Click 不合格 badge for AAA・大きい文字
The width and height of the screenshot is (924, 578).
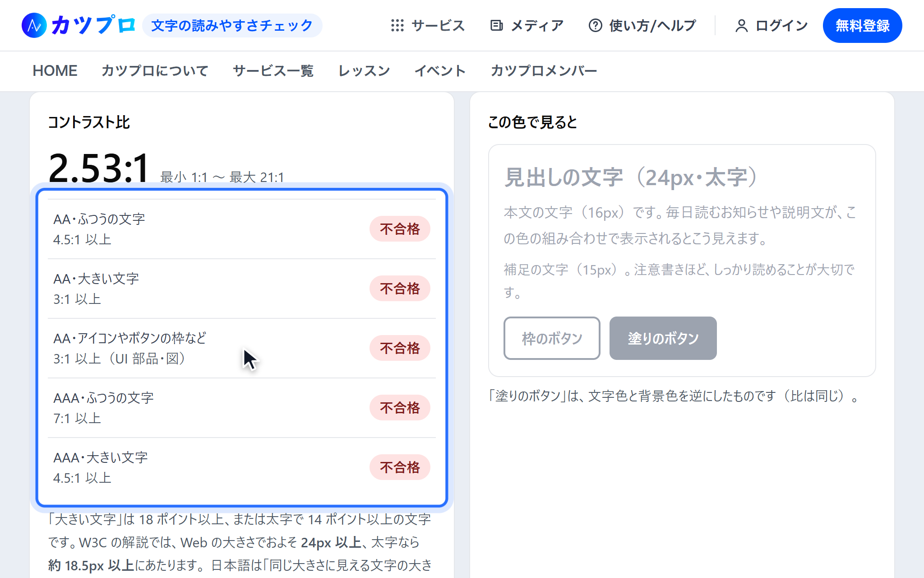400,467
